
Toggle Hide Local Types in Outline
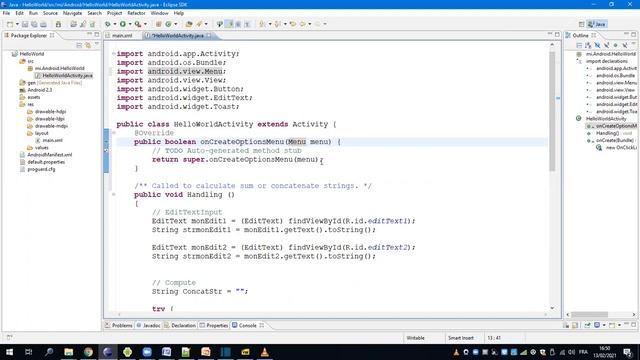(624, 45)
